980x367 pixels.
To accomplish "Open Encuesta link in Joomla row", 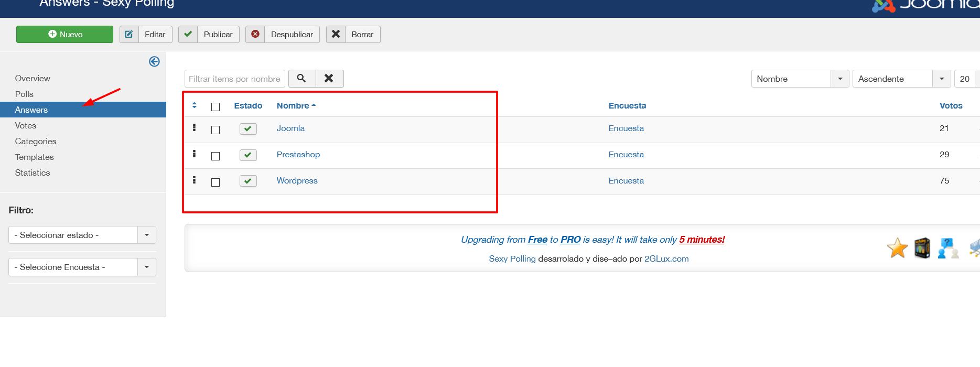I will click(x=626, y=128).
